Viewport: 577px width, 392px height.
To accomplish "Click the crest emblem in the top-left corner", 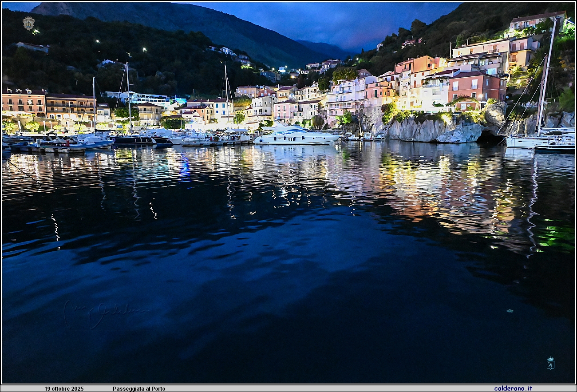I will 28,23.
